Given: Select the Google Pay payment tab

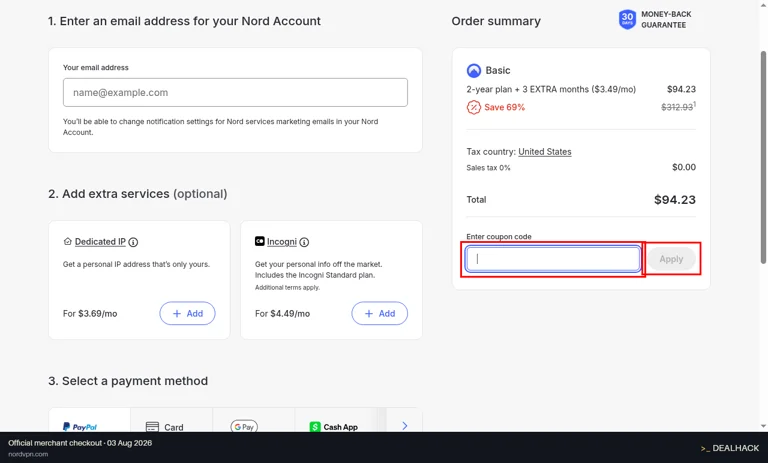Looking at the screenshot, I should pos(254,420).
